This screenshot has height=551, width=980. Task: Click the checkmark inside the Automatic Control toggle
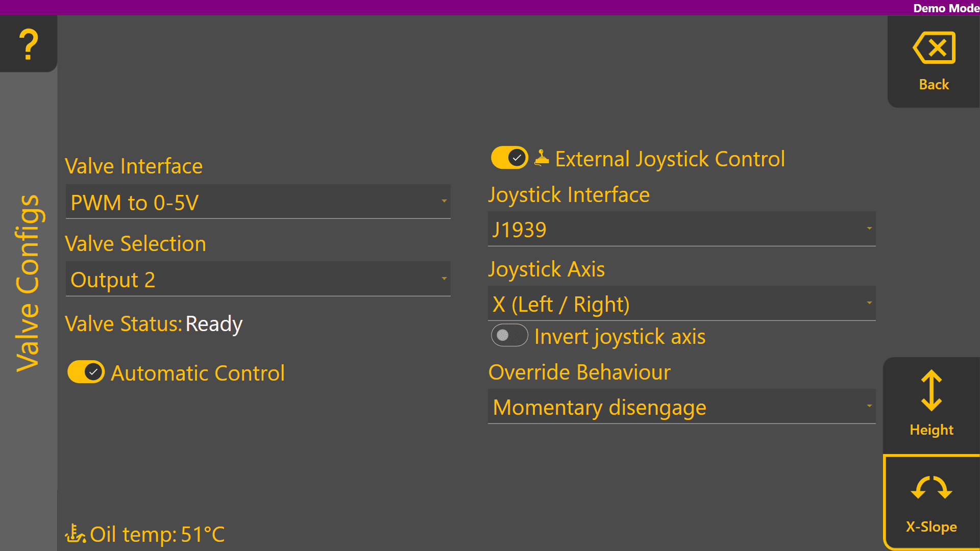[92, 372]
